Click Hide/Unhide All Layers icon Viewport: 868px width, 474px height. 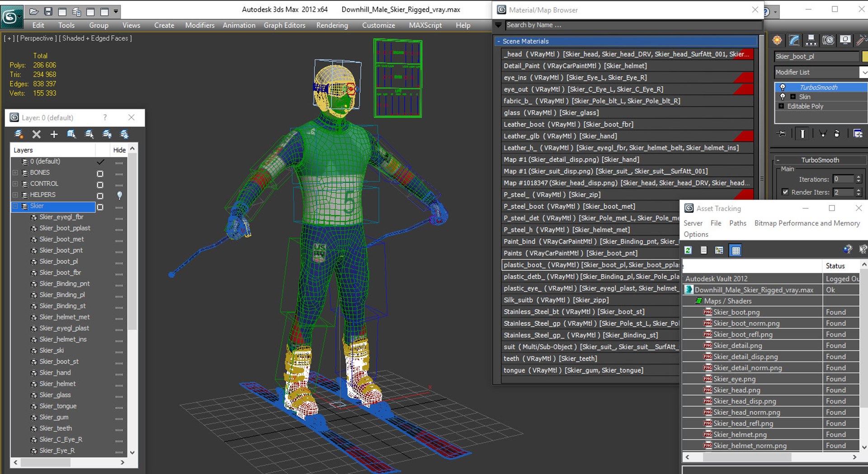point(107,134)
